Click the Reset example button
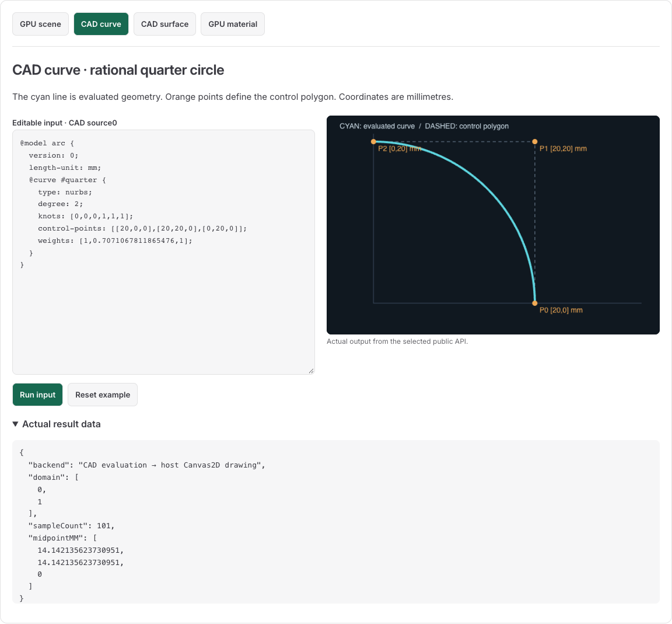This screenshot has height=624, width=672. pyautogui.click(x=103, y=395)
